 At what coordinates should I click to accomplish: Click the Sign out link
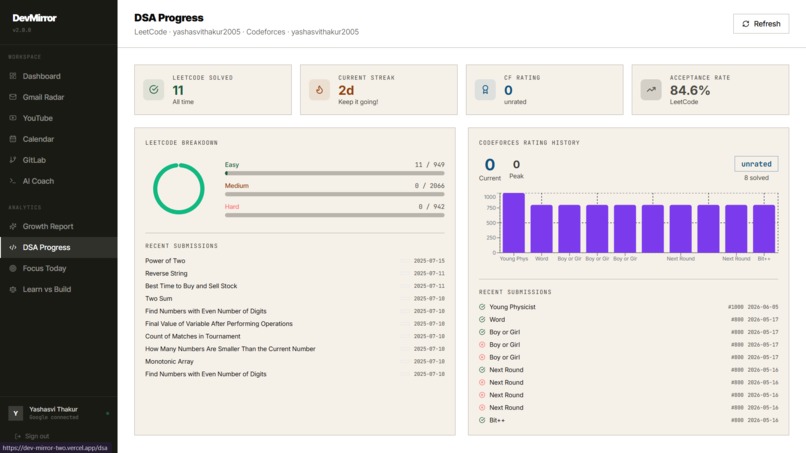(32, 436)
